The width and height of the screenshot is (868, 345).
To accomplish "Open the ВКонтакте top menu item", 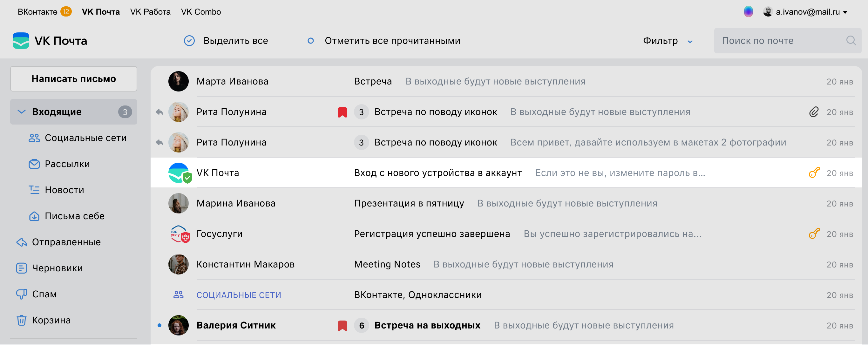I will (37, 12).
